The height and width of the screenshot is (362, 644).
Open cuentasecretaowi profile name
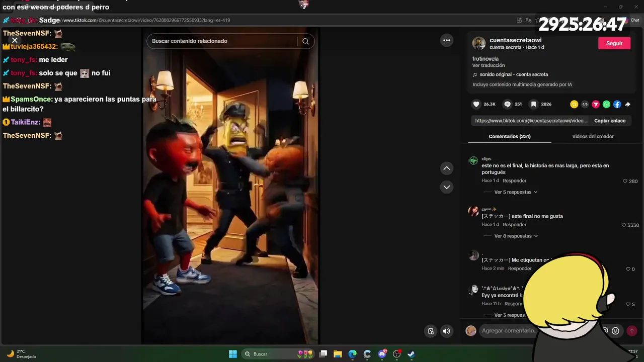515,40
